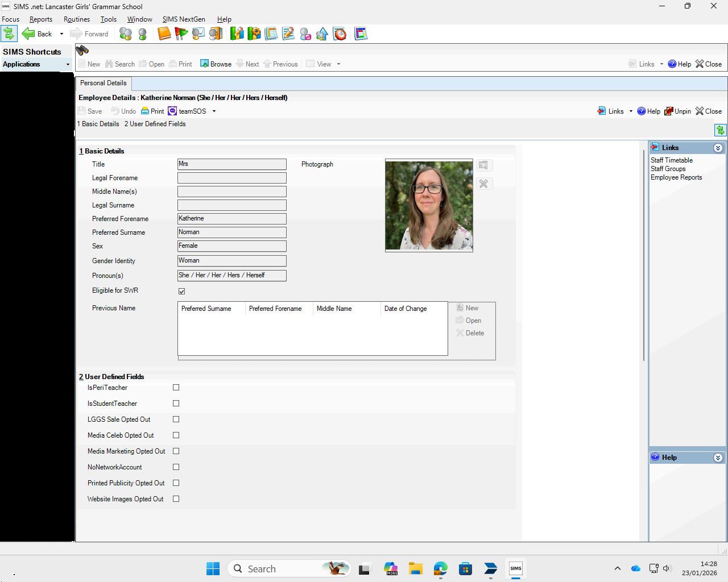Click the marksheet grid icon in main toolbar
Screen dimensions: 728x582
click(x=271, y=34)
